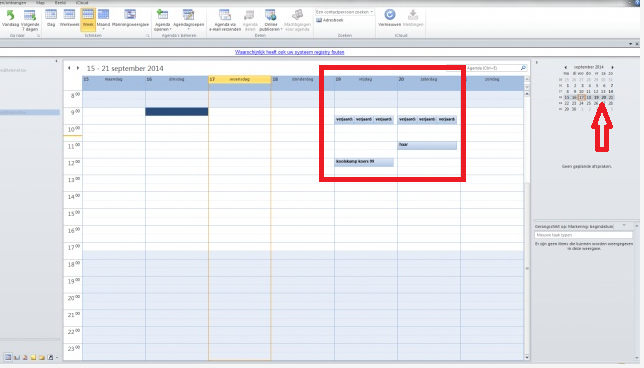Open Calendar module icon in navigation bar

[8, 357]
